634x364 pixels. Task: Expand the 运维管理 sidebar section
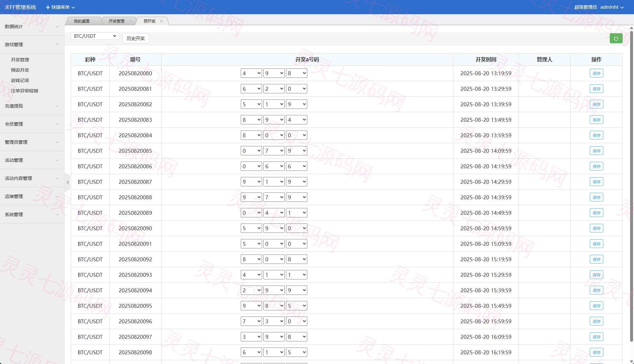click(32, 196)
